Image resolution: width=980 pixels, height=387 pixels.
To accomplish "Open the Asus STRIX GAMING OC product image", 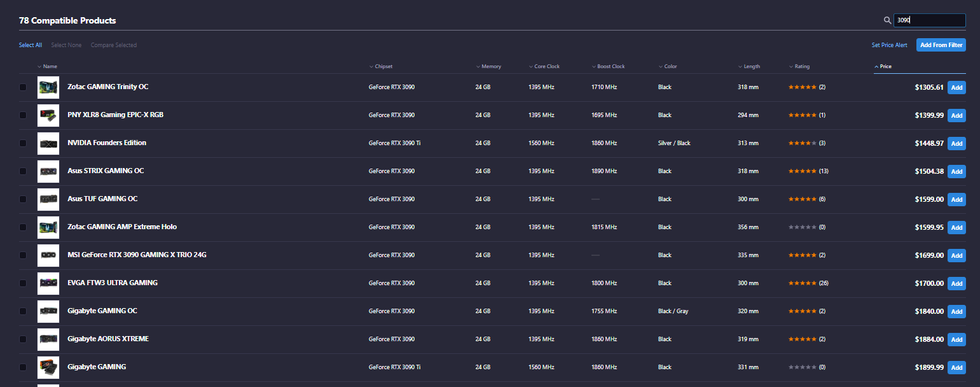I will pyautogui.click(x=48, y=171).
